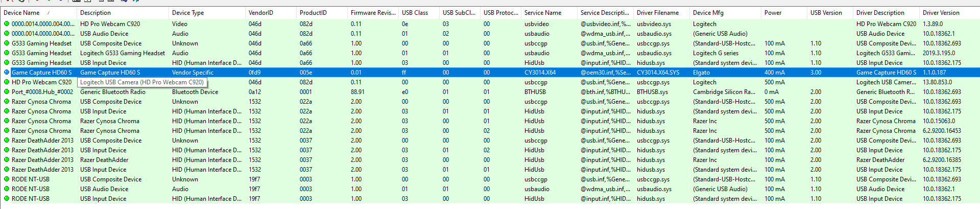
Task: Click the Elgato manufacturer cell
Action: [701, 73]
